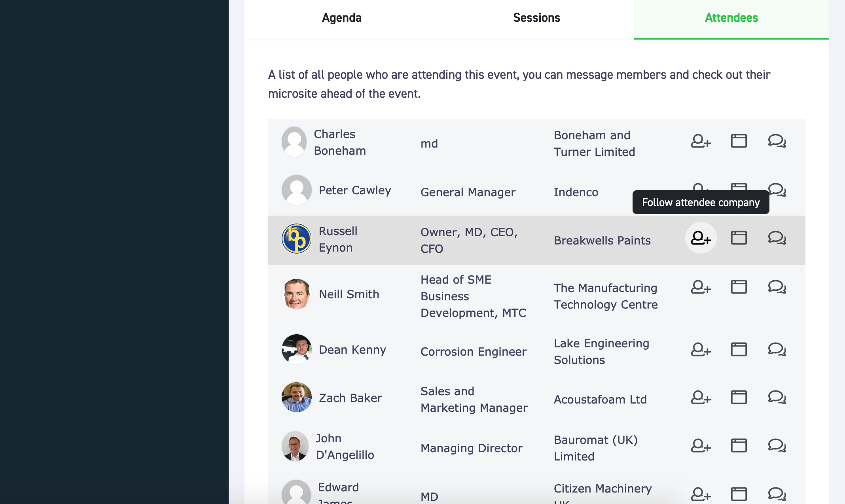Message Dean Kenny using the chat icon
Viewport: 845px width, 504px height.
777,349
